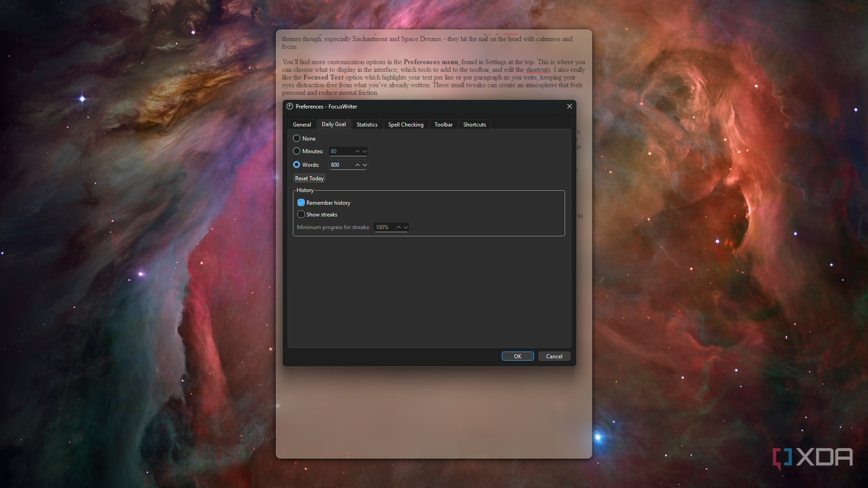
Task: Switch to the Statistics tab
Action: [x=367, y=124]
